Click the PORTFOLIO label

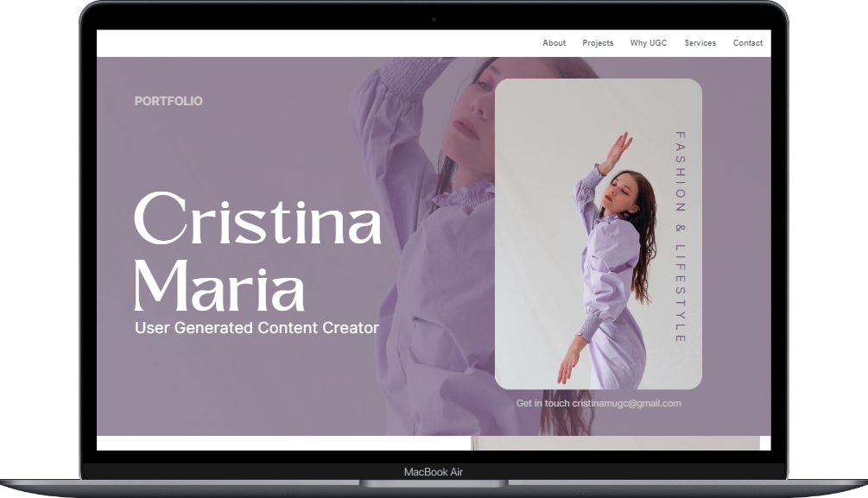[x=168, y=101]
